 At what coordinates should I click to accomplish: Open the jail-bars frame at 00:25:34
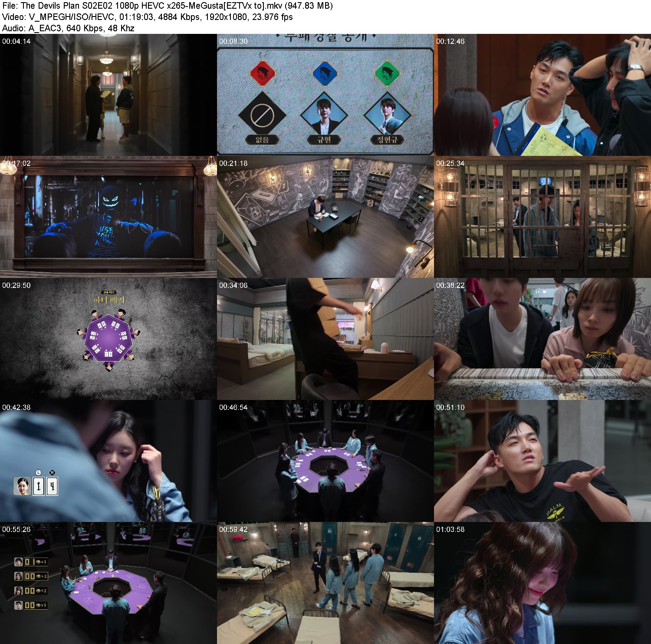point(542,217)
